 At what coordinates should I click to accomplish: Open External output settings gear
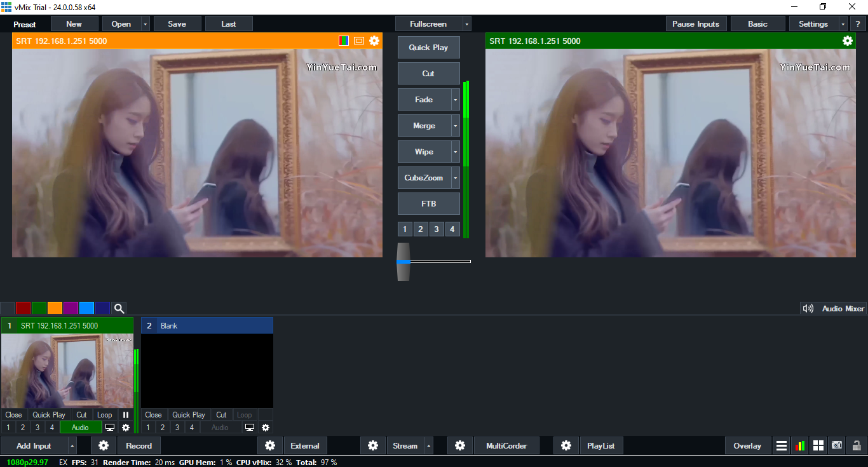[270, 445]
